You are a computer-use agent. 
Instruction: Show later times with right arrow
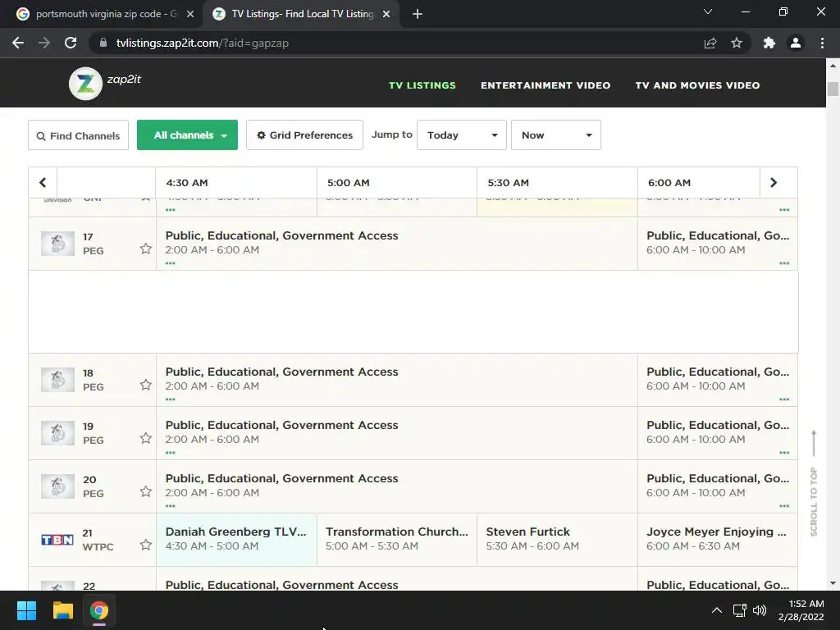coord(773,183)
